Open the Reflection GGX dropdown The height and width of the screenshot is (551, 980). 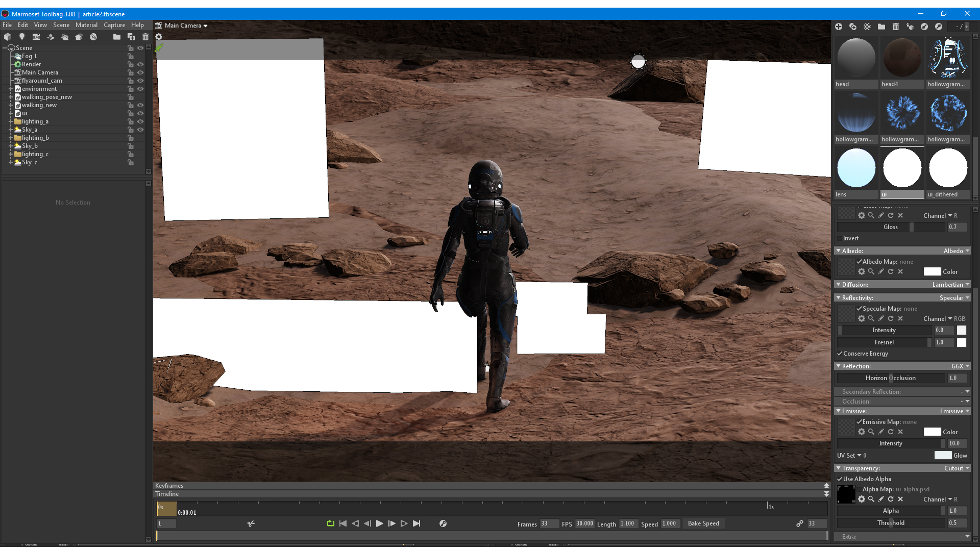click(960, 366)
